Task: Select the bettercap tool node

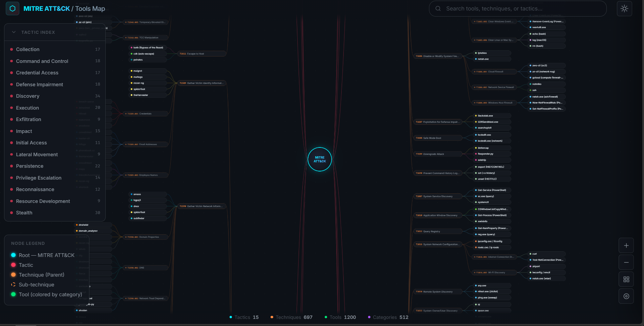Action: tap(492, 148)
